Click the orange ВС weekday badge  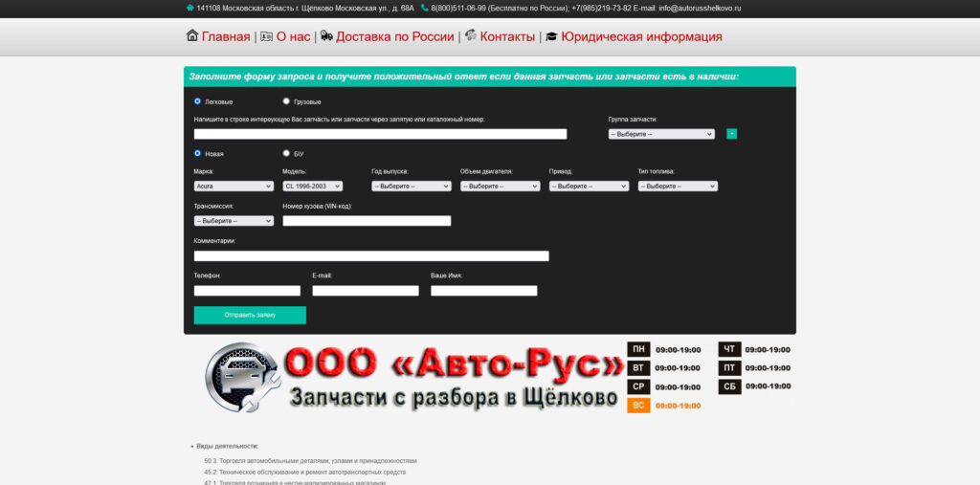point(638,405)
